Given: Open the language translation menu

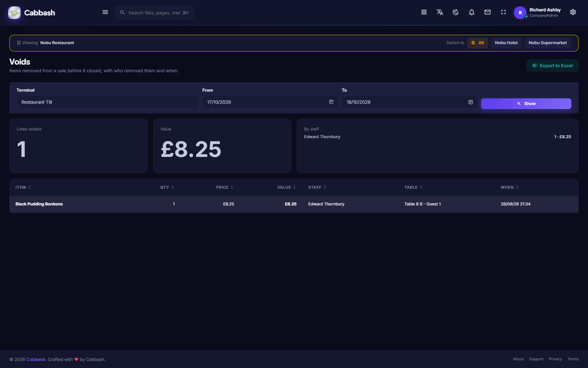Looking at the screenshot, I should [440, 12].
